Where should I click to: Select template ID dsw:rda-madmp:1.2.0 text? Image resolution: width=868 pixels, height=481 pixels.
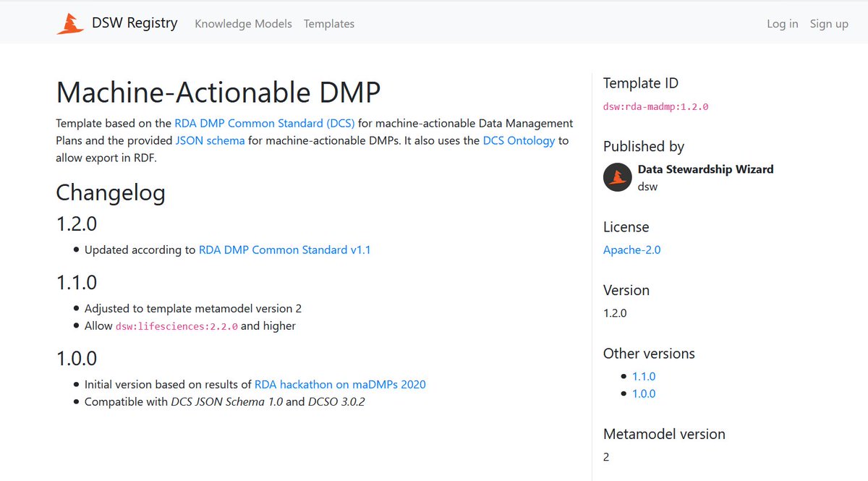[x=656, y=106]
